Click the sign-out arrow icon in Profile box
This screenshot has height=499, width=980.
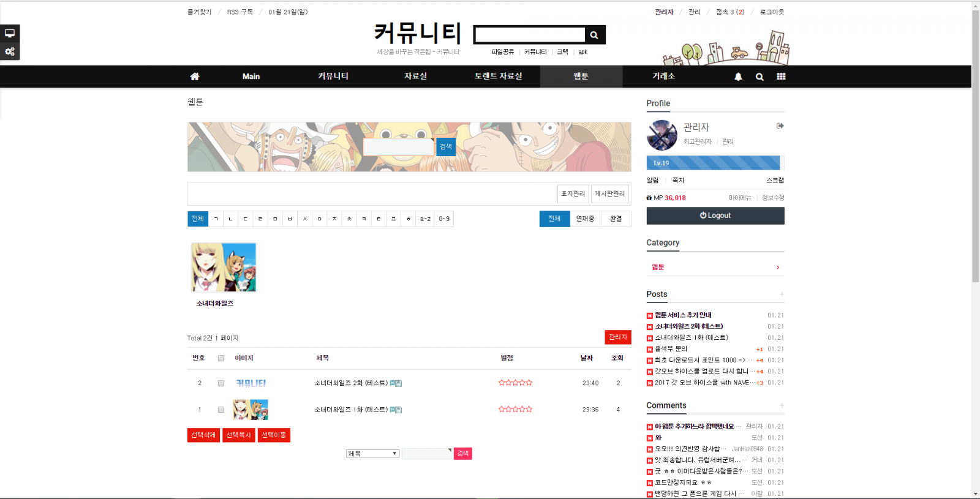point(780,126)
